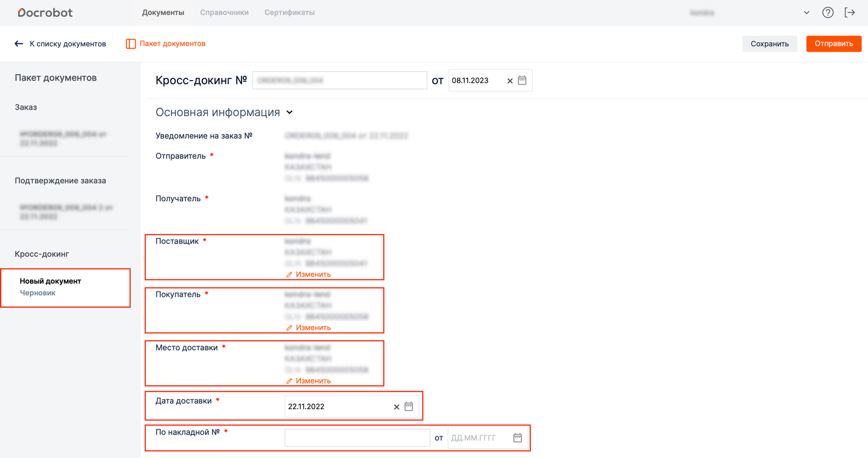Screen dimensions: 868x458
Task: Open calendar for Дата доставки field
Action: coord(408,407)
